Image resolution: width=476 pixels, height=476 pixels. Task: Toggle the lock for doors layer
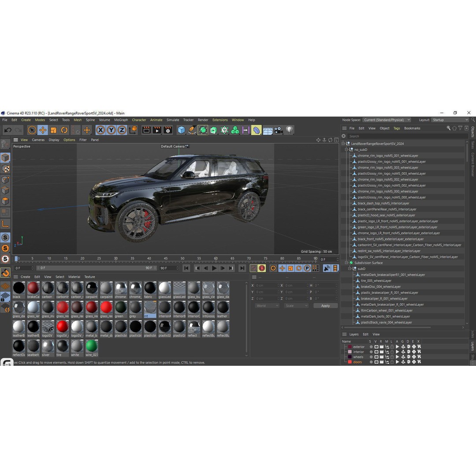pos(392,362)
